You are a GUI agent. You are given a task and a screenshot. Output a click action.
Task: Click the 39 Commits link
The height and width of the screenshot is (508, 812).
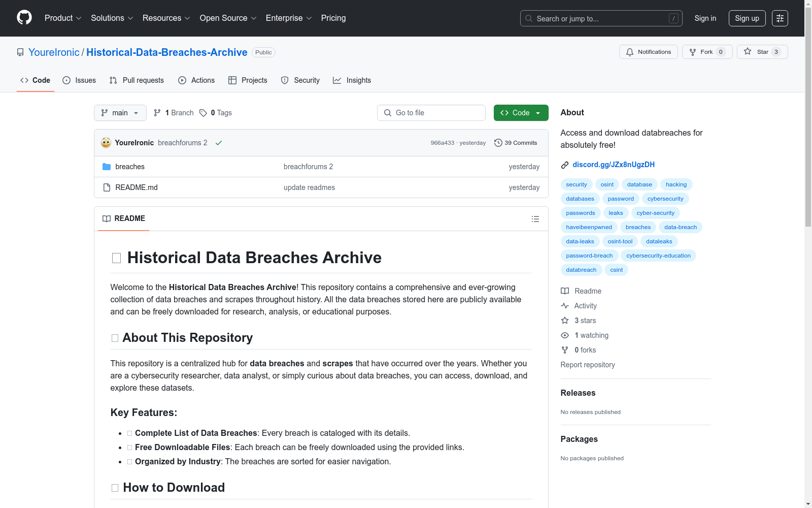point(516,143)
